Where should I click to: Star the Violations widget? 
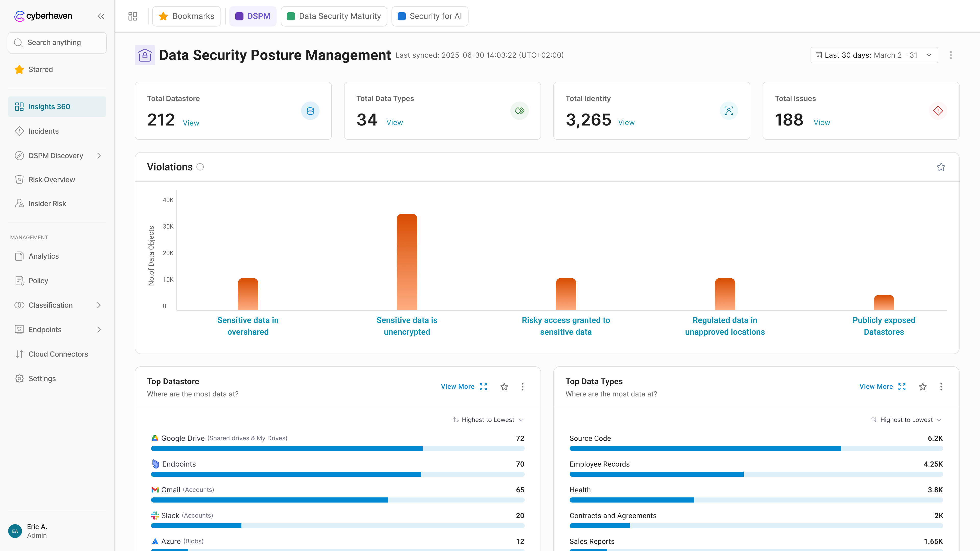941,167
